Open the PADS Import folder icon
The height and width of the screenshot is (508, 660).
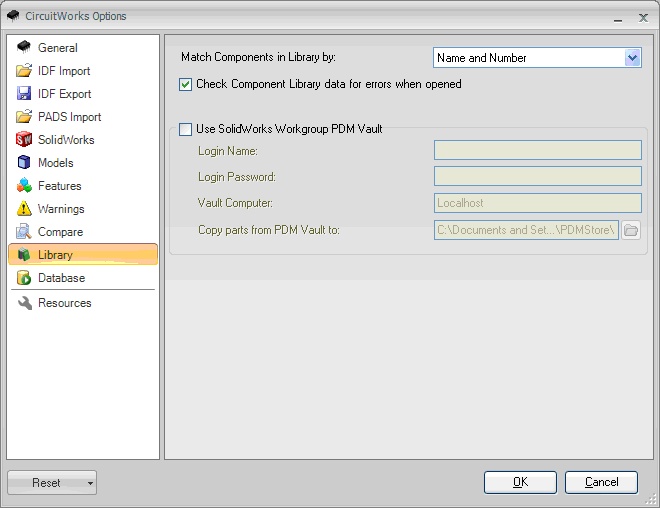click(24, 116)
